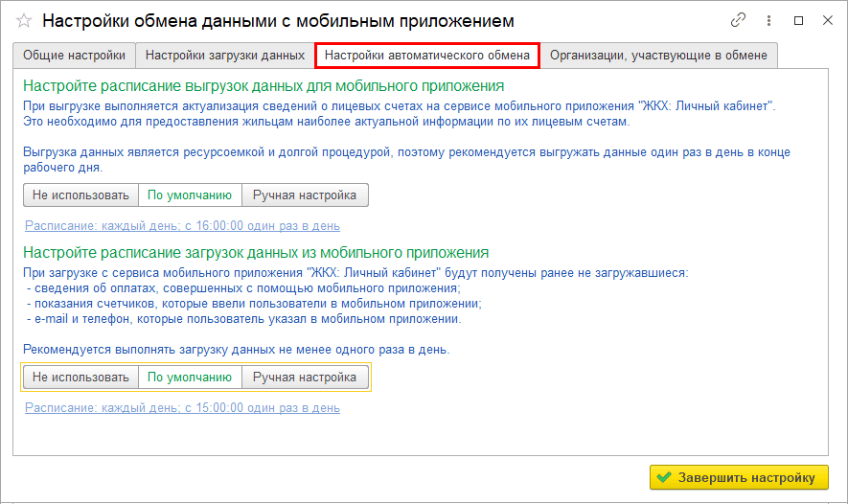Maximize the settings window

tap(798, 20)
